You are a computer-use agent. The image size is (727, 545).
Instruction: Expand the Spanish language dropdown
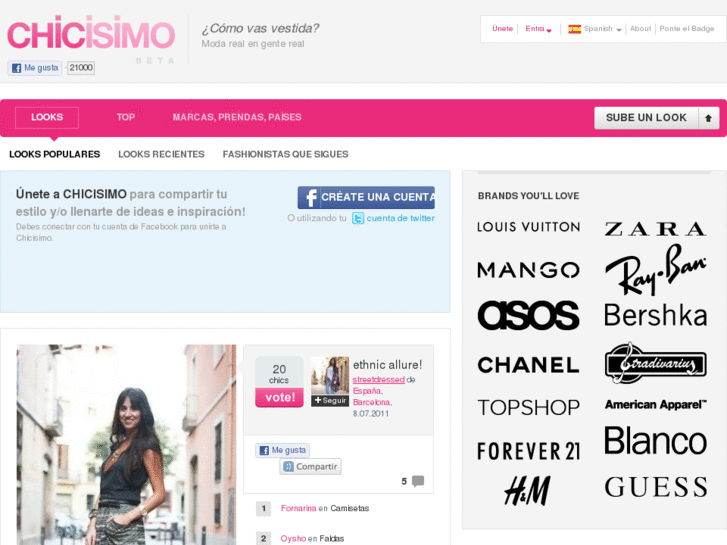click(x=595, y=29)
